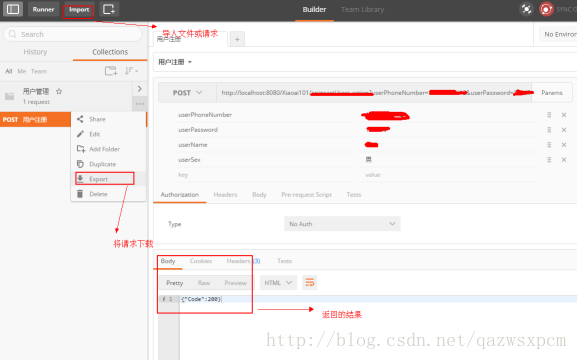Open the HTML format dropdown
Image resolution: width=577 pixels, height=360 pixels.
point(278,283)
